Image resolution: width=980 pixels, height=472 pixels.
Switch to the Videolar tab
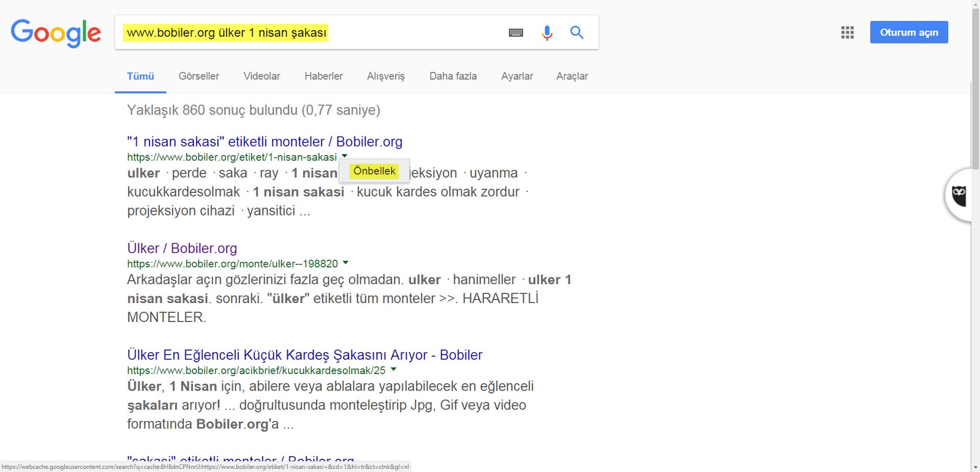pos(262,77)
